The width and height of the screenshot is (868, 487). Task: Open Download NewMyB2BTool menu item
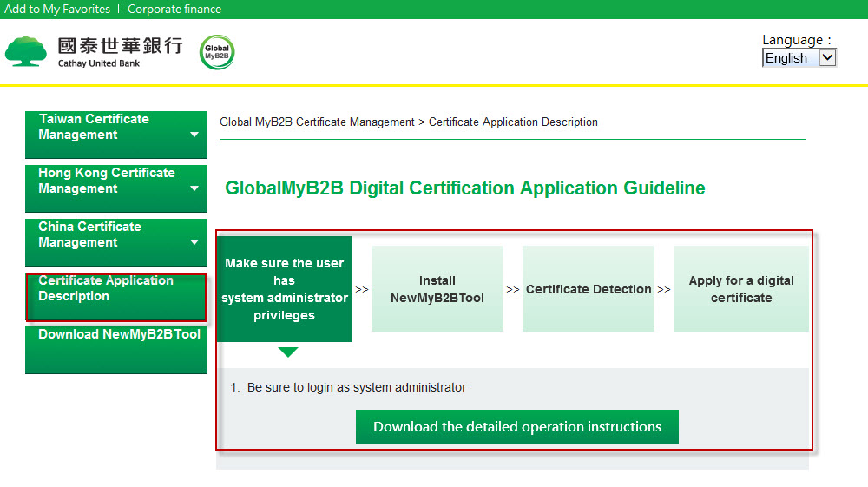click(x=116, y=350)
